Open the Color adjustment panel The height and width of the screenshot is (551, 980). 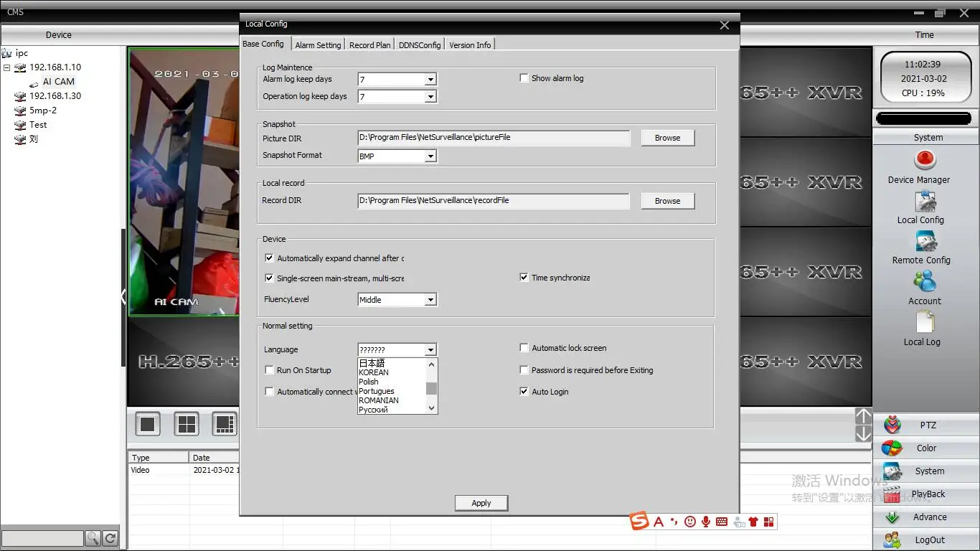tap(926, 448)
